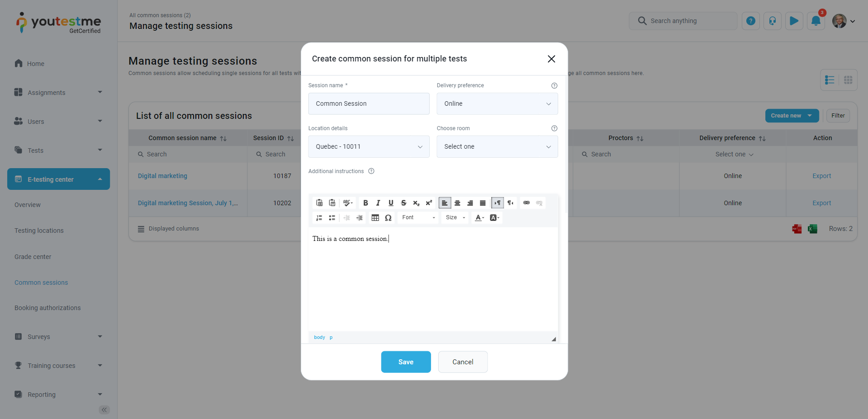Image resolution: width=868 pixels, height=419 pixels.
Task: Click the paste as plain text icon
Action: click(x=332, y=203)
